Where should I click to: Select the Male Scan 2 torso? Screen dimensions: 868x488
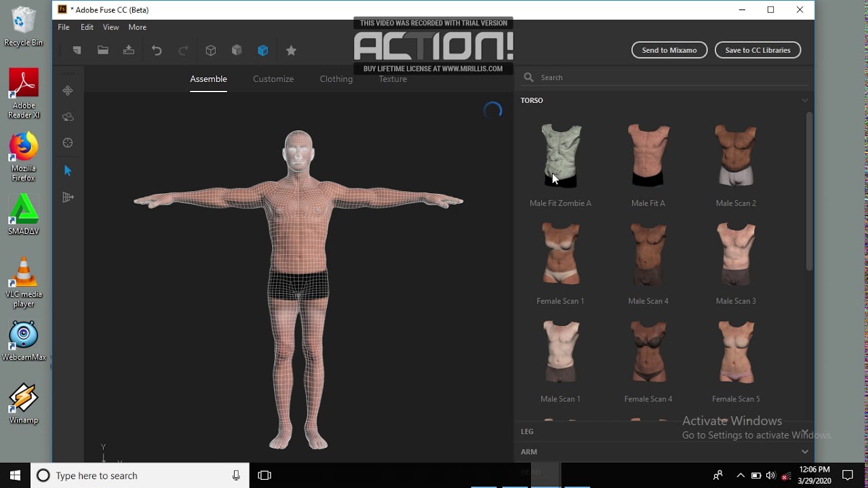736,165
